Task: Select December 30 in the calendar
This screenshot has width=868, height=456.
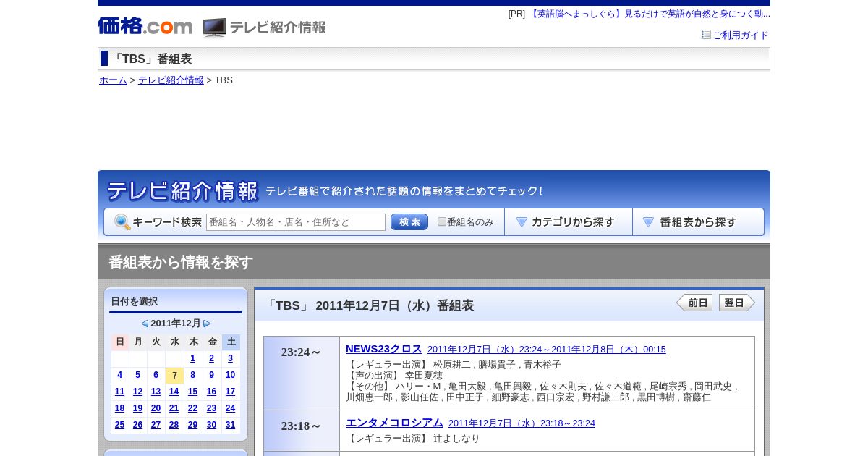Action: (211, 425)
